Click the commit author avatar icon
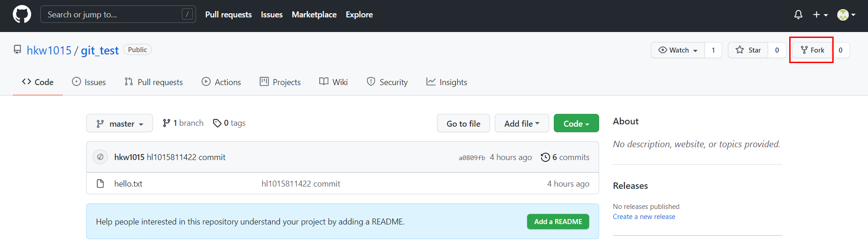 click(100, 157)
